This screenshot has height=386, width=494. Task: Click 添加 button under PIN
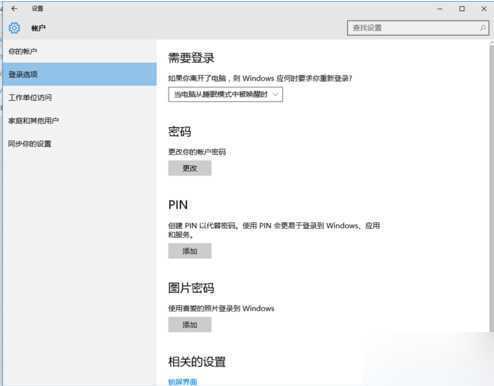(190, 251)
